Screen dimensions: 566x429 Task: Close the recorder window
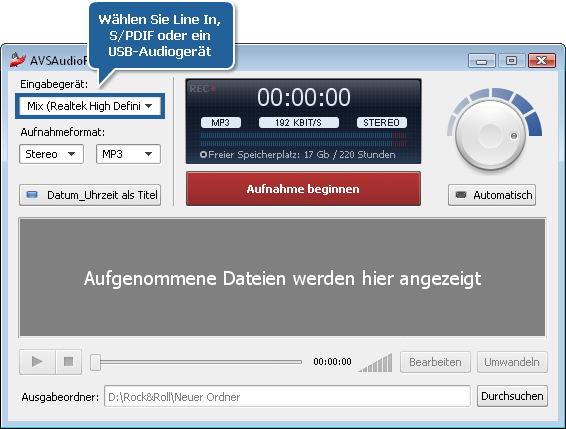click(541, 61)
